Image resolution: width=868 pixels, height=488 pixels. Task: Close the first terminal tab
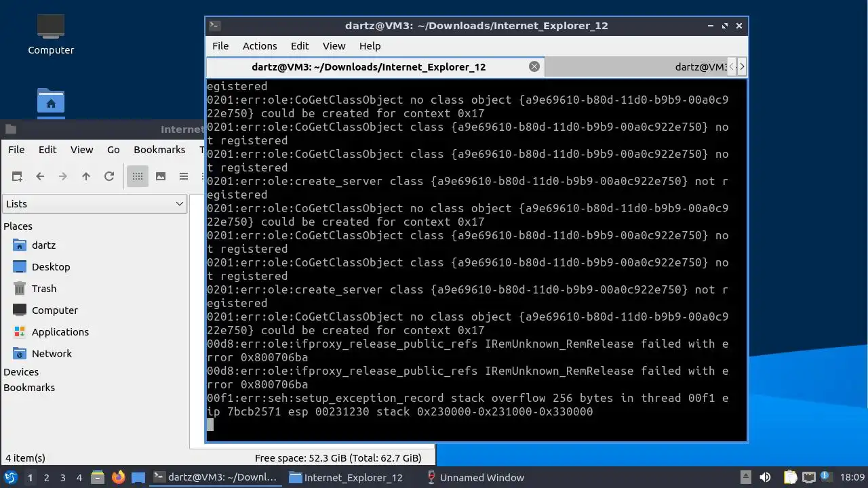point(534,66)
